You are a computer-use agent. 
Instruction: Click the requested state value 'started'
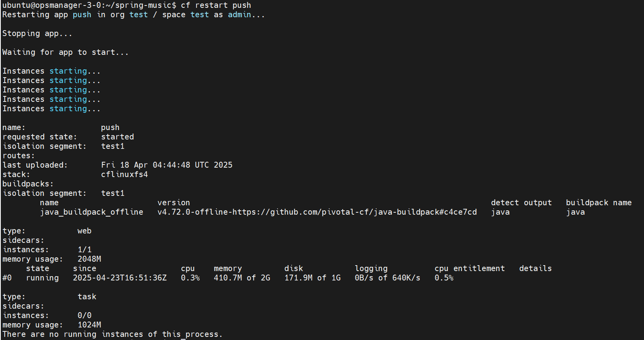(x=117, y=137)
